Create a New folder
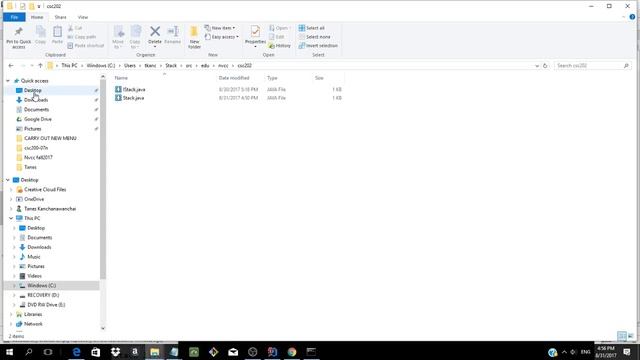Image resolution: width=640 pixels, height=360 pixels. pos(194,37)
